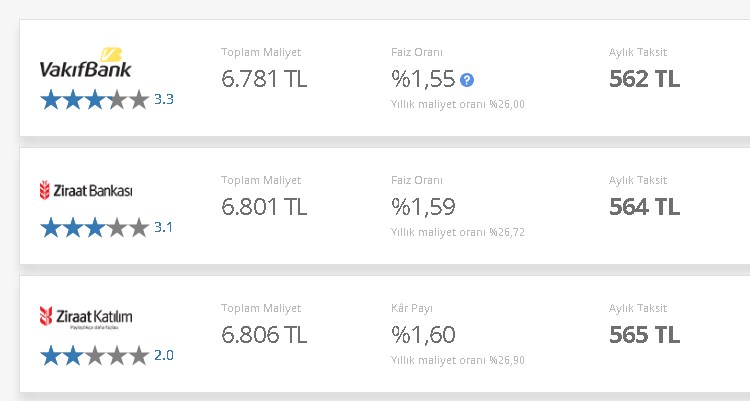The height and width of the screenshot is (401, 750).
Task: Click the 562 TL monthly installment
Action: coord(644,79)
